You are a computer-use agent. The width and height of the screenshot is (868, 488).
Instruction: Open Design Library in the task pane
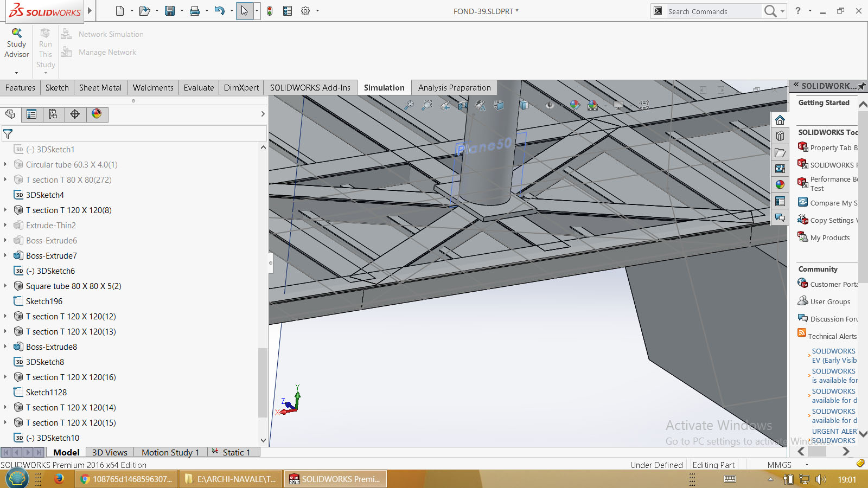coord(780,136)
